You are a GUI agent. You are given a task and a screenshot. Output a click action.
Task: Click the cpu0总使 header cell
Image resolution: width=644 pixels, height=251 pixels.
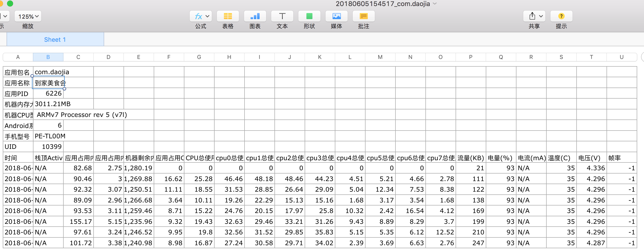(x=229, y=158)
